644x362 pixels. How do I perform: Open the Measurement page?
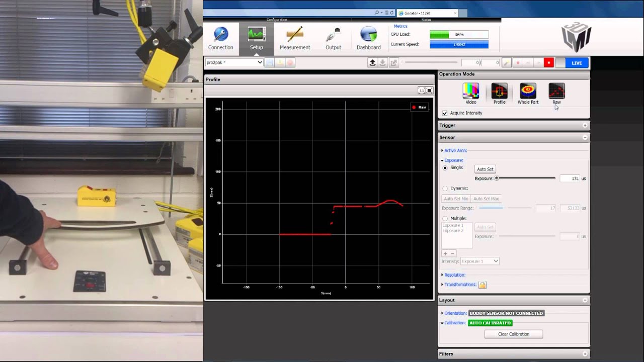point(295,39)
